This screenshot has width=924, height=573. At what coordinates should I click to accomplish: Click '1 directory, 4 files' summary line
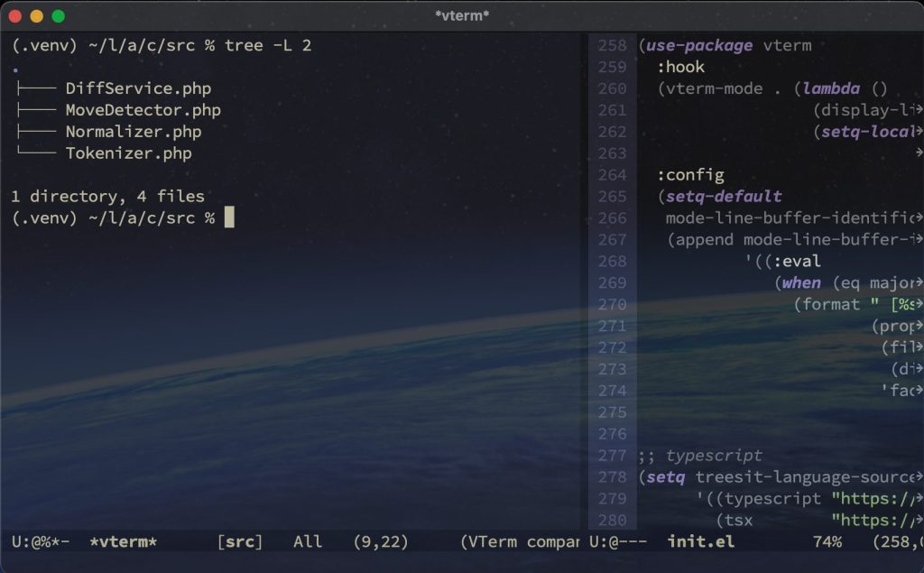[x=108, y=197]
